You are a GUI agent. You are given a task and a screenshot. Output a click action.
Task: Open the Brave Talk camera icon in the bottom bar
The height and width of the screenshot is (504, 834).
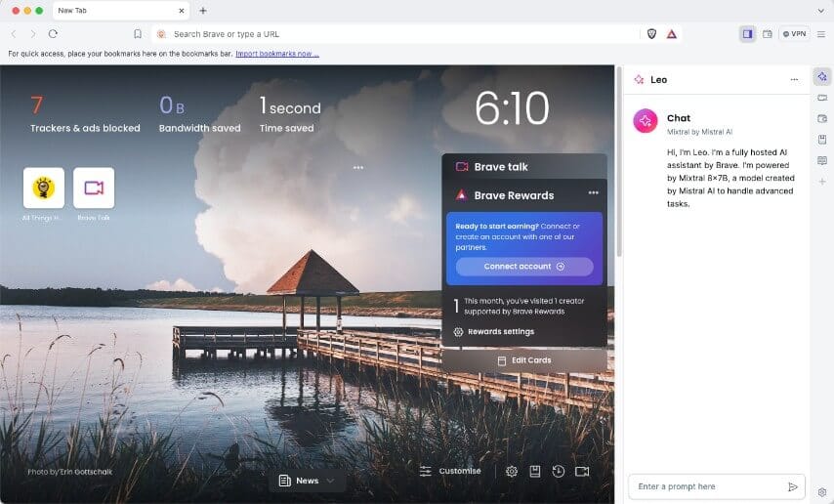(x=582, y=472)
